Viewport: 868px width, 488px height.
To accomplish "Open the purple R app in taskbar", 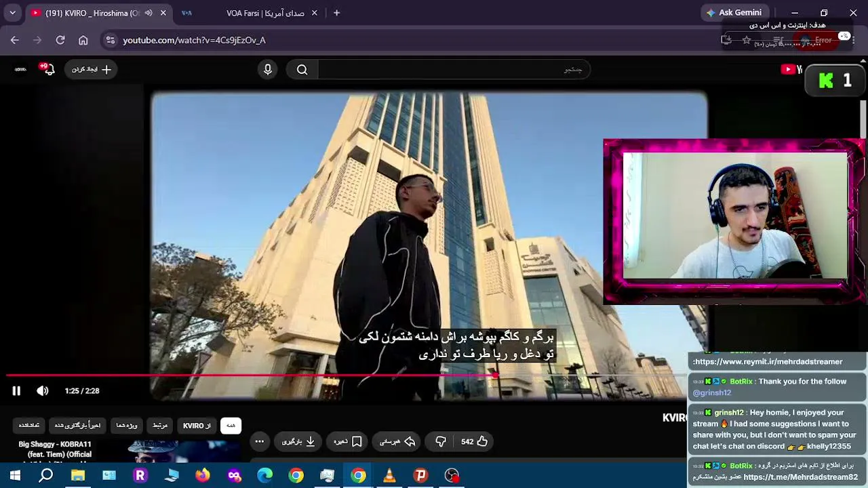I will pyautogui.click(x=140, y=476).
